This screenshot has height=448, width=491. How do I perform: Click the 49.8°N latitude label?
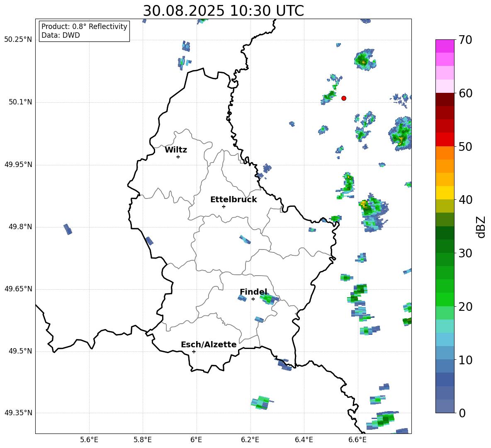(20, 227)
